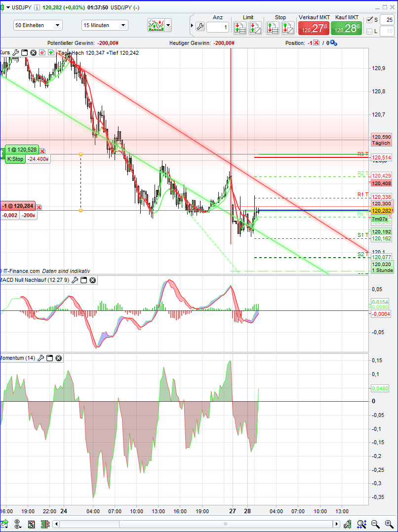Screen dimensions: 398x532
Task: Click the green down-arrow panel icon in Kurs header
Action: point(50,53)
